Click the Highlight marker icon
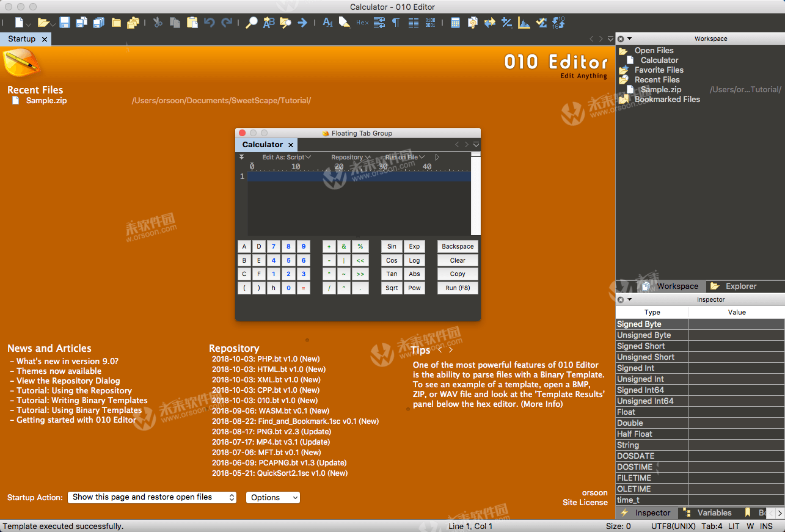Viewport: 785px width, 532px height. point(345,23)
